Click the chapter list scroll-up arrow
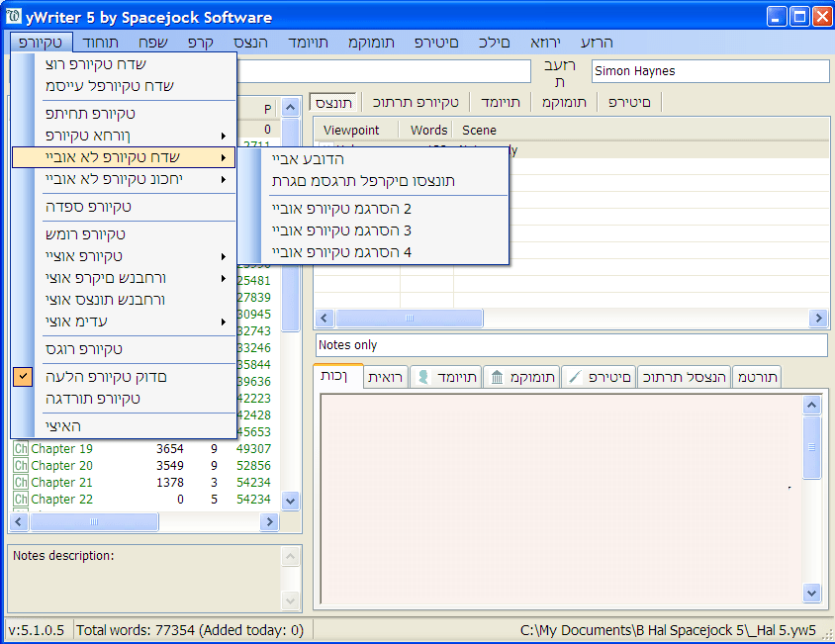The width and height of the screenshot is (835, 644). click(x=290, y=108)
